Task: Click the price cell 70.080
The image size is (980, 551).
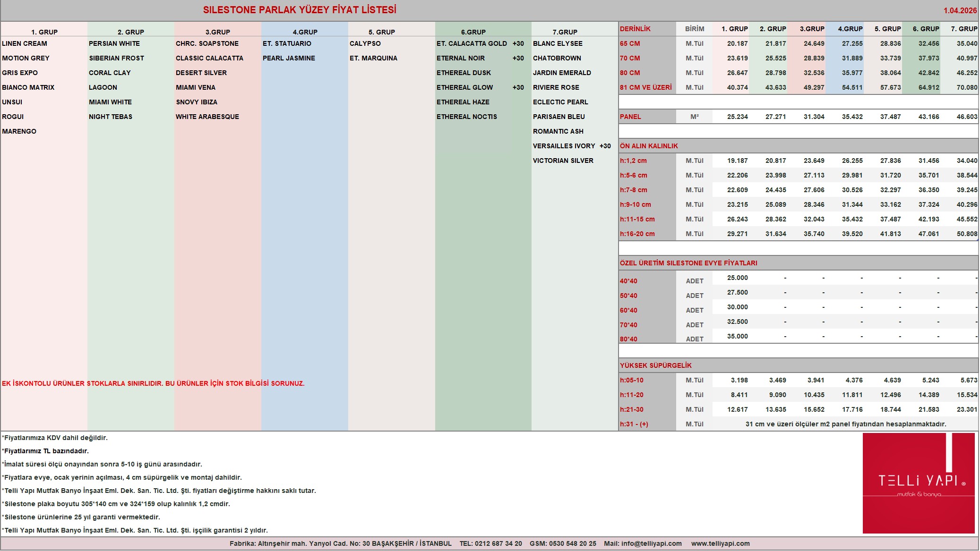Action: (x=967, y=87)
